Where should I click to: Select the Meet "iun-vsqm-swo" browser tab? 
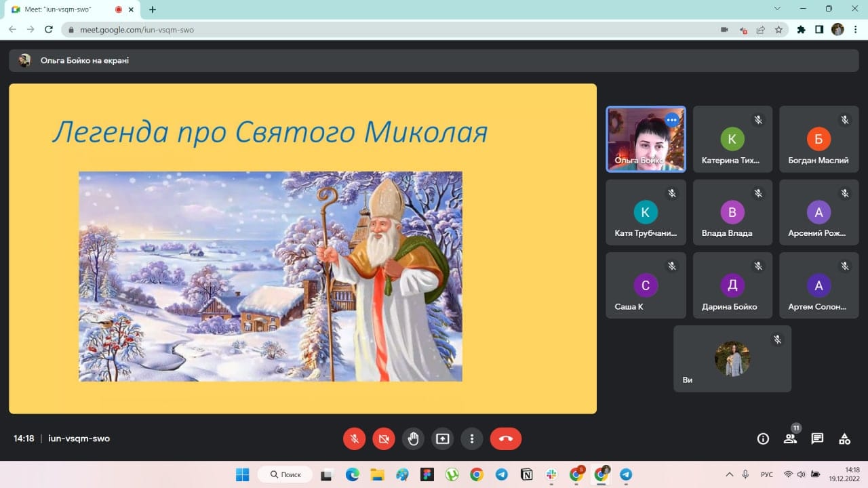pyautogui.click(x=61, y=9)
